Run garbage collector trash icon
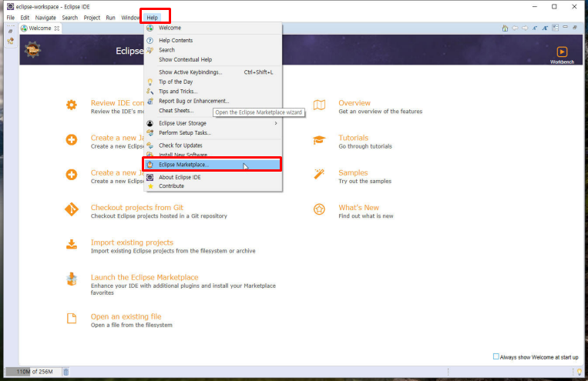Image resolution: width=588 pixels, height=381 pixels. coord(66,372)
